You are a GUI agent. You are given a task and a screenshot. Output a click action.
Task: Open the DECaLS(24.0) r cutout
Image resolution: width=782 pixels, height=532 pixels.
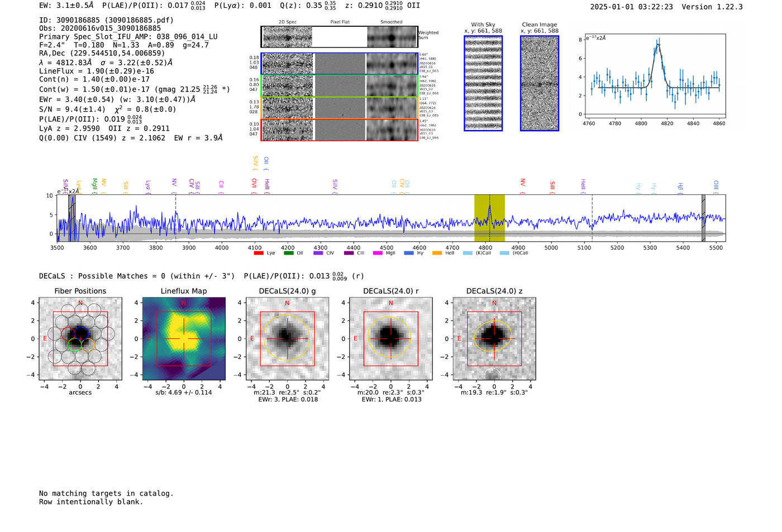[x=390, y=338]
